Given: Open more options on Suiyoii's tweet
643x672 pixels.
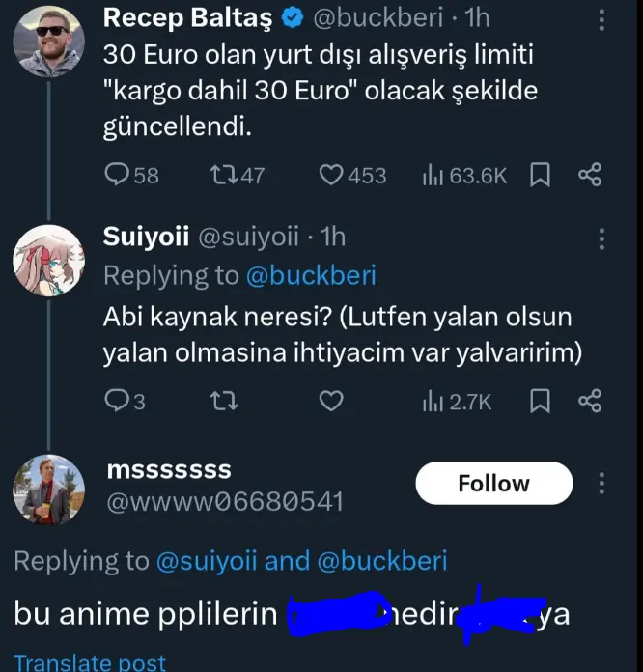Looking at the screenshot, I should pos(601,239).
